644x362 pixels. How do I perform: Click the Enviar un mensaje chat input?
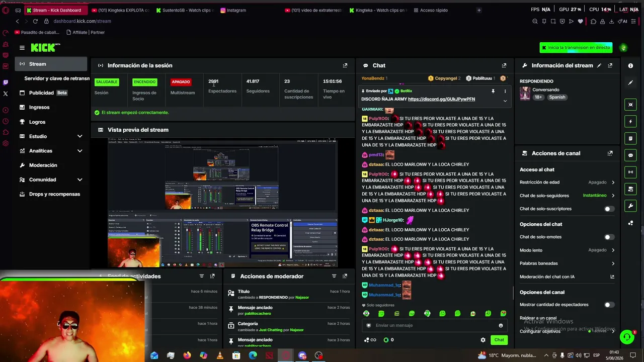pyautogui.click(x=434, y=325)
